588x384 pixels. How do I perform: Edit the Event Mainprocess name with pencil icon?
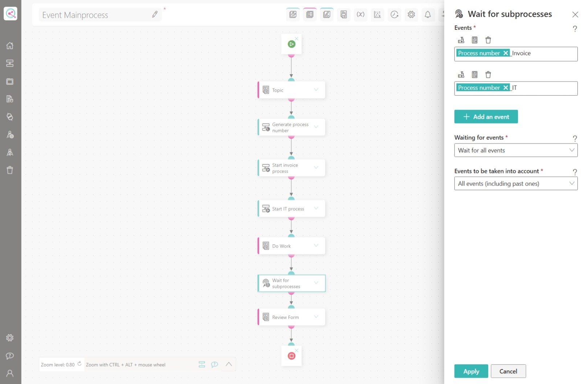[x=155, y=15]
